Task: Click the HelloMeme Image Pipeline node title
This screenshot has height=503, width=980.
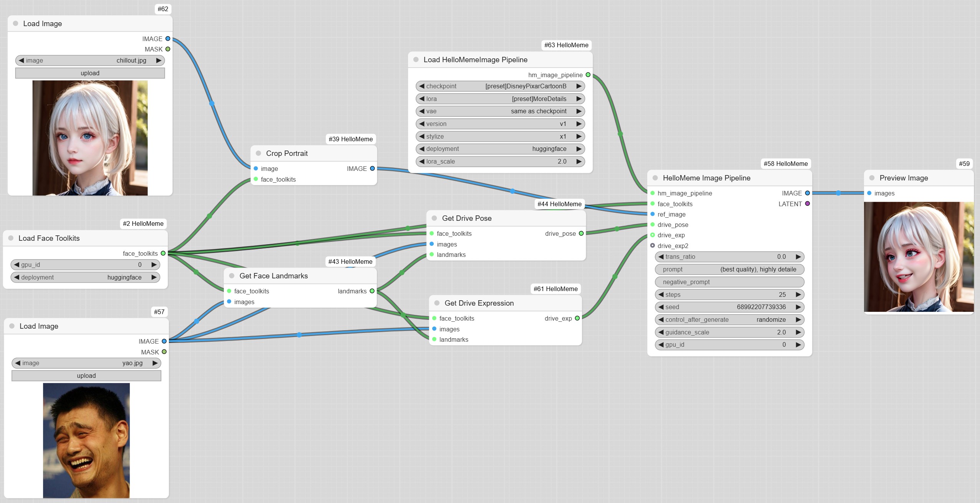Action: 707,178
